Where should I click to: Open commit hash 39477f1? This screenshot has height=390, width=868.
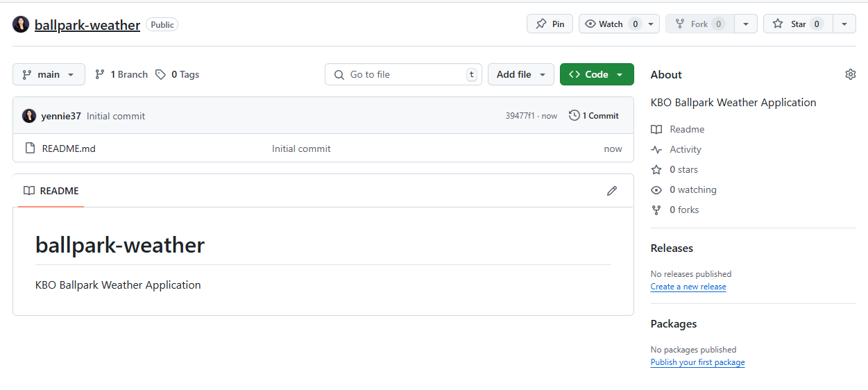520,116
